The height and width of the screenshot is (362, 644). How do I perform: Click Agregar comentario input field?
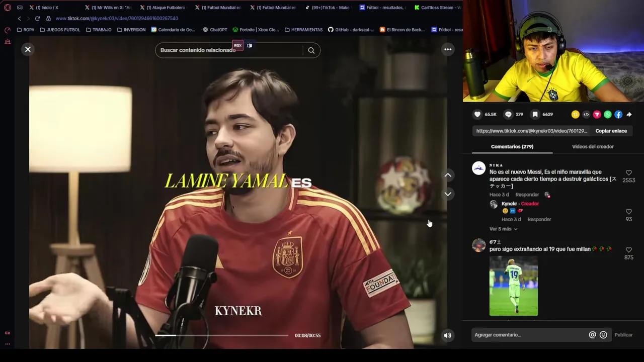coord(528,335)
